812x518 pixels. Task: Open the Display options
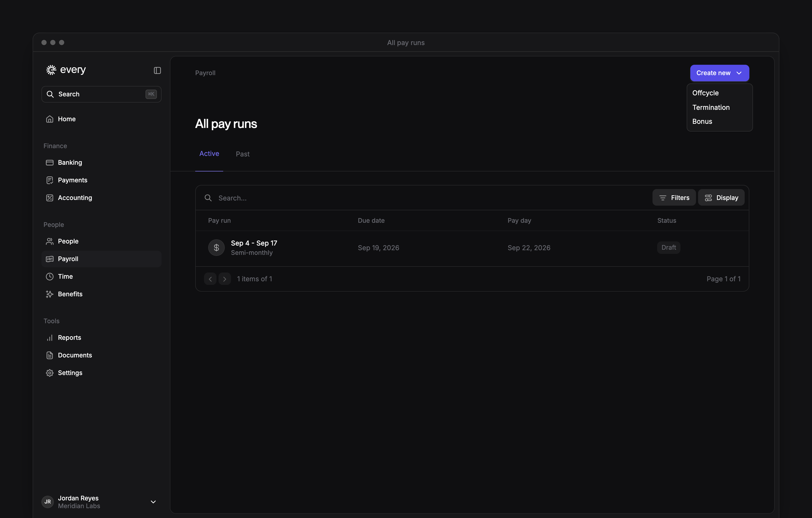coord(721,198)
